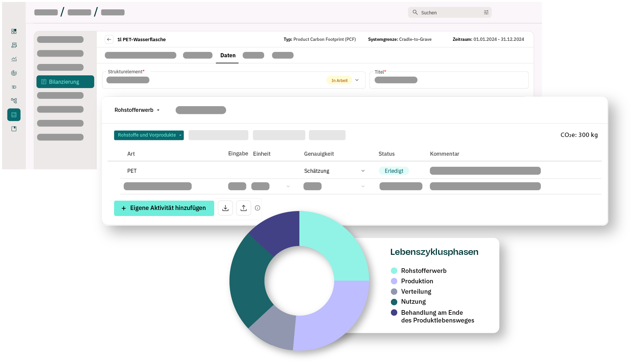Viewport: 644px width, 362px height.
Task: Click the download icon button
Action: [225, 208]
